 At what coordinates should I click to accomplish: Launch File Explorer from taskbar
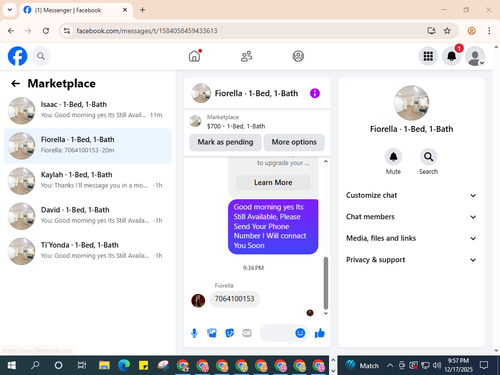104,366
